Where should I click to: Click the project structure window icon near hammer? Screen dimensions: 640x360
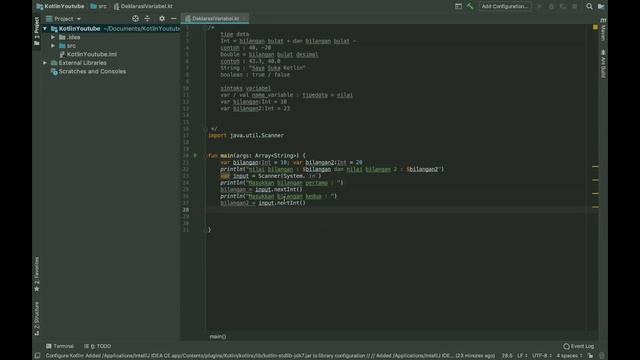click(x=458, y=6)
